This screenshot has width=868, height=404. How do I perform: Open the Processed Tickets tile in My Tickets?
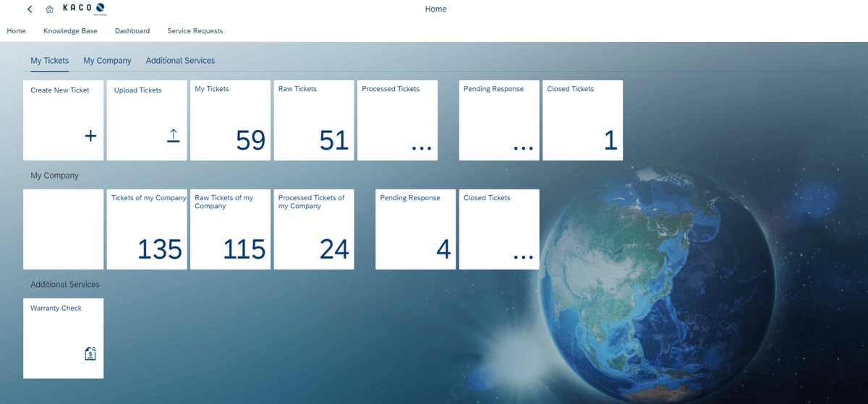coord(397,120)
